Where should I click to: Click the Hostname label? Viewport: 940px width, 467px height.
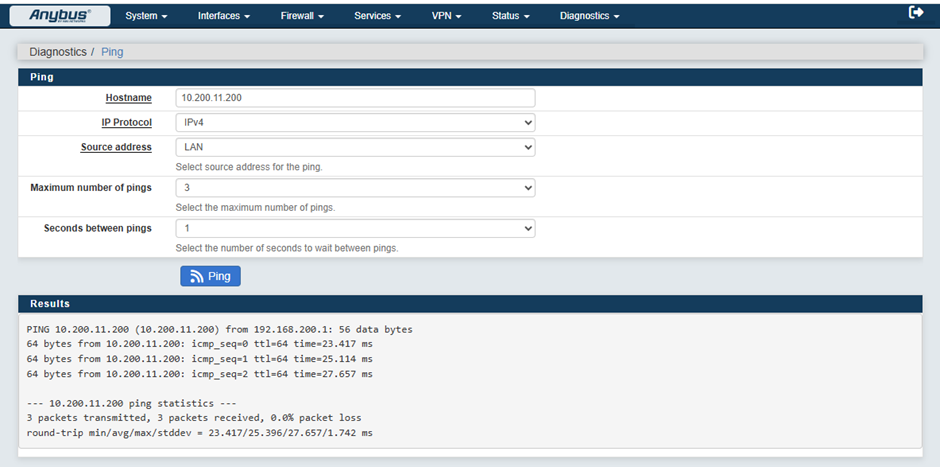coord(128,98)
